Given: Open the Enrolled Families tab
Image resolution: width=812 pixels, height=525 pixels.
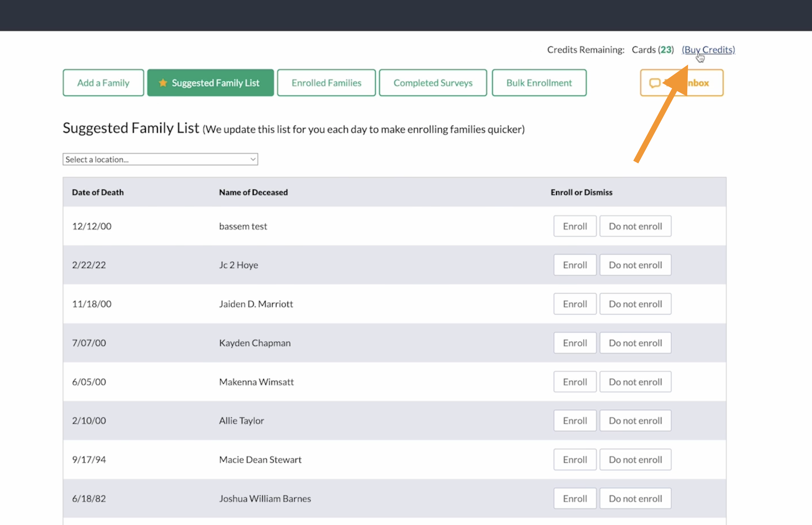Looking at the screenshot, I should point(326,83).
